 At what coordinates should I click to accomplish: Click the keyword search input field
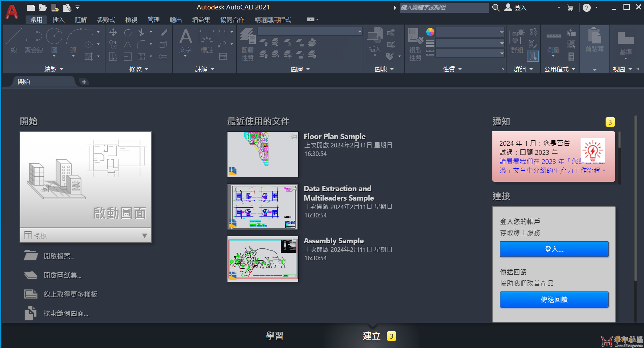tap(444, 7)
